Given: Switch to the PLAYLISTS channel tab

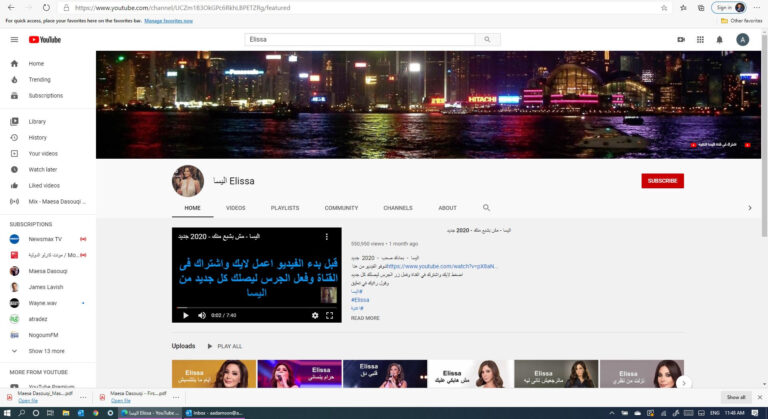Looking at the screenshot, I should click(285, 208).
